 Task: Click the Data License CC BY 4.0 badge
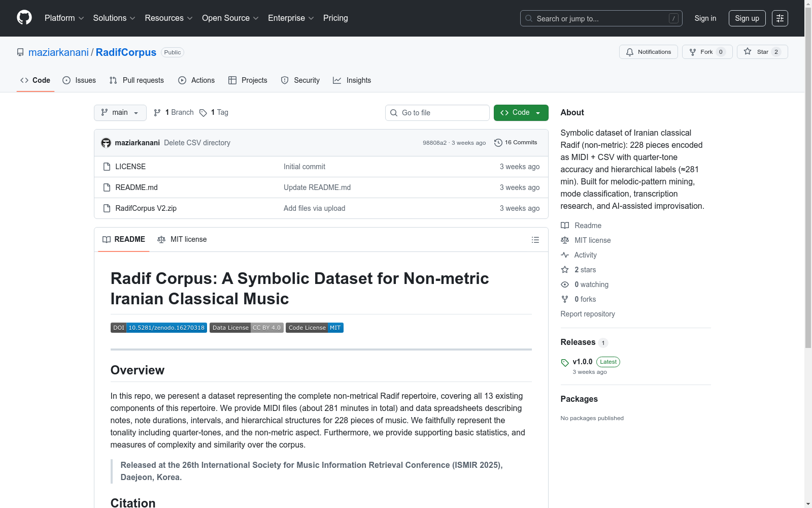coord(246,328)
